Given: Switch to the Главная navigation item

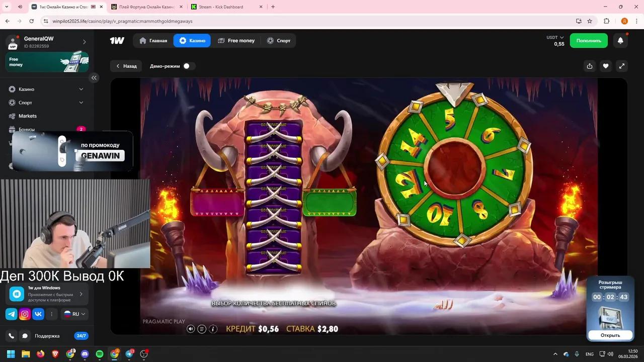Looking at the screenshot, I should pos(154,40).
